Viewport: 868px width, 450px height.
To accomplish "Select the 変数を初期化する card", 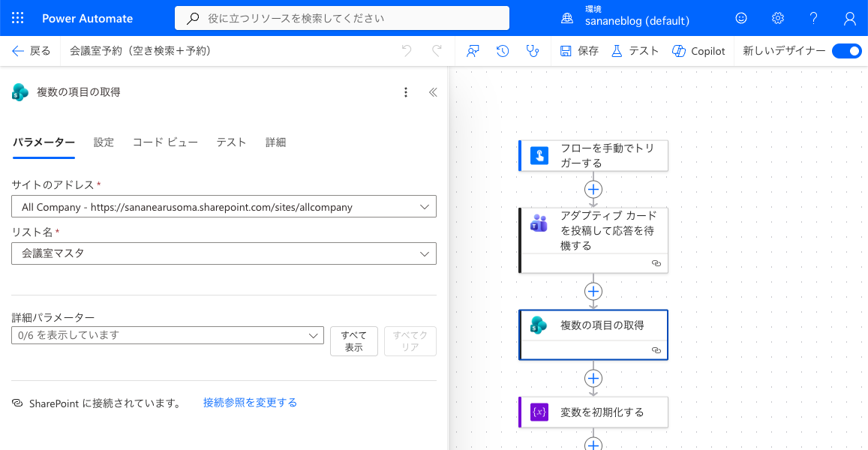I will pyautogui.click(x=593, y=412).
